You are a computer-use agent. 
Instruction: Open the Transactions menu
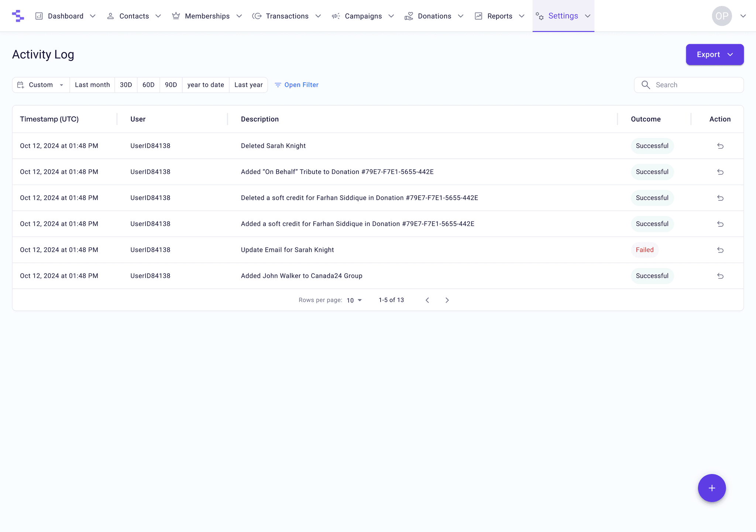coord(287,16)
